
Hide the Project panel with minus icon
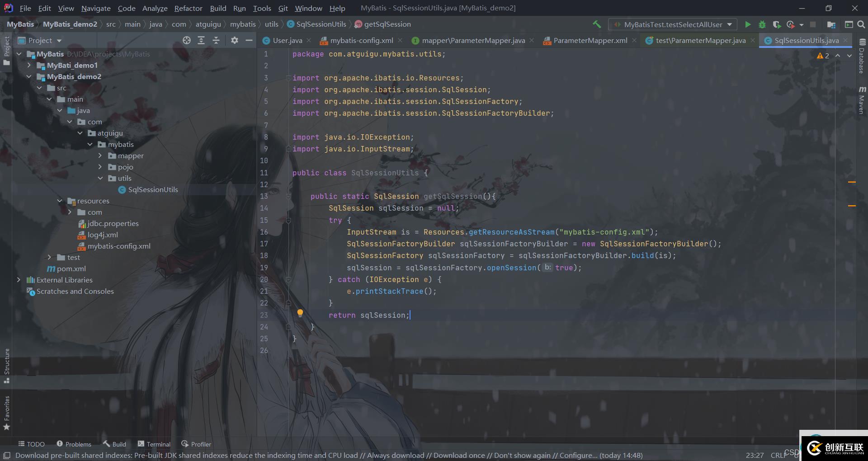(x=249, y=40)
